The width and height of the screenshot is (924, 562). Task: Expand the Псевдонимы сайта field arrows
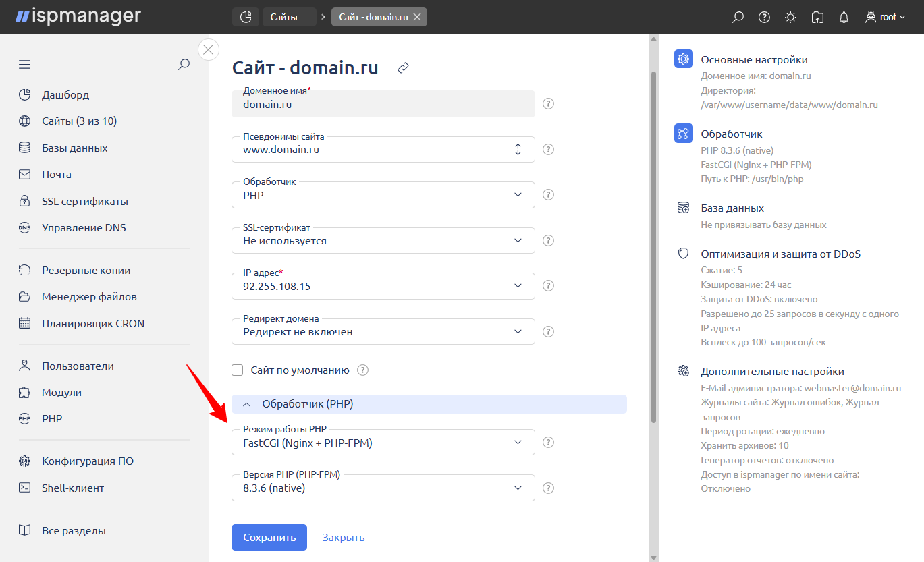[x=518, y=150]
